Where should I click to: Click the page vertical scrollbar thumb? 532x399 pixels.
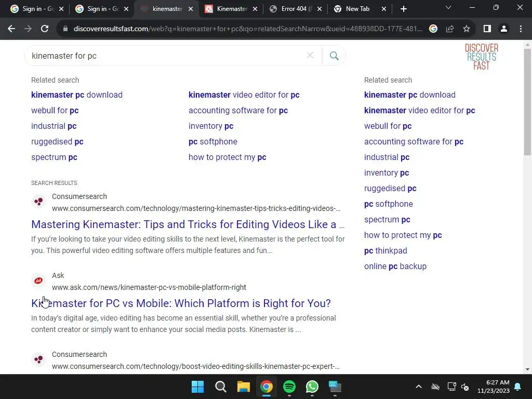[x=527, y=102]
